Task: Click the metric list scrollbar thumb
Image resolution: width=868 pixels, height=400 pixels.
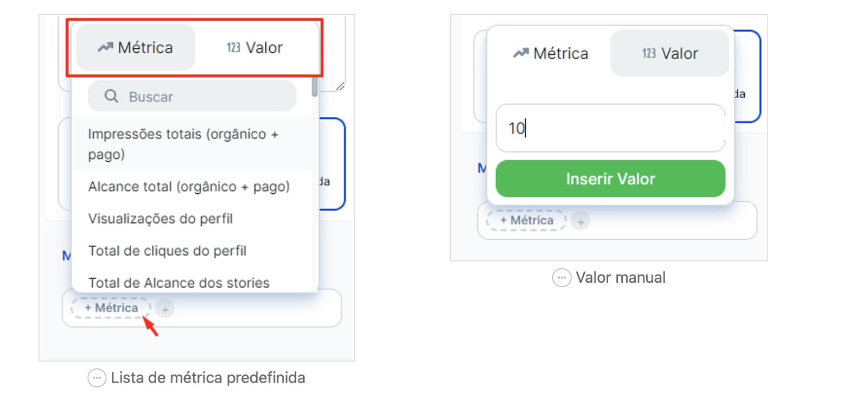Action: point(315,87)
